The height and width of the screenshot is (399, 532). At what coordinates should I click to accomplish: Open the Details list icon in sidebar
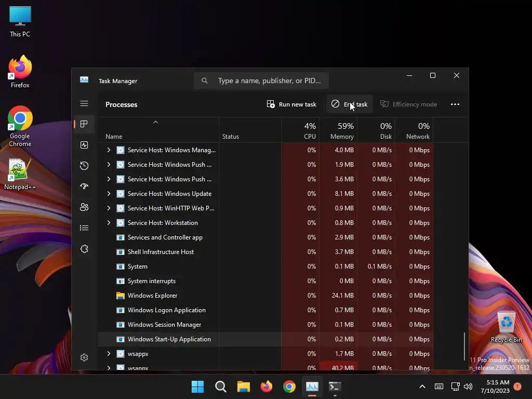84,228
